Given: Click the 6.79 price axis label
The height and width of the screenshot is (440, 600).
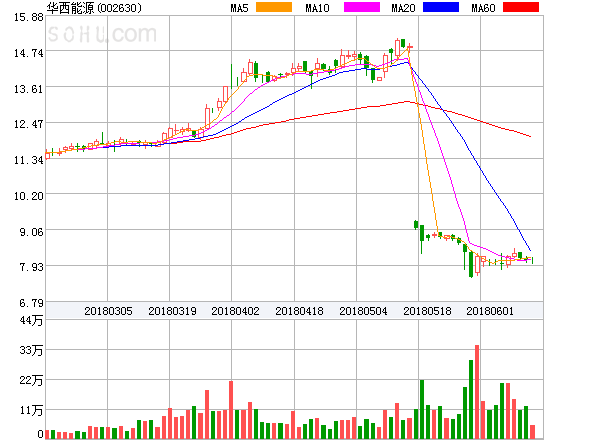Looking at the screenshot, I should coord(31,303).
